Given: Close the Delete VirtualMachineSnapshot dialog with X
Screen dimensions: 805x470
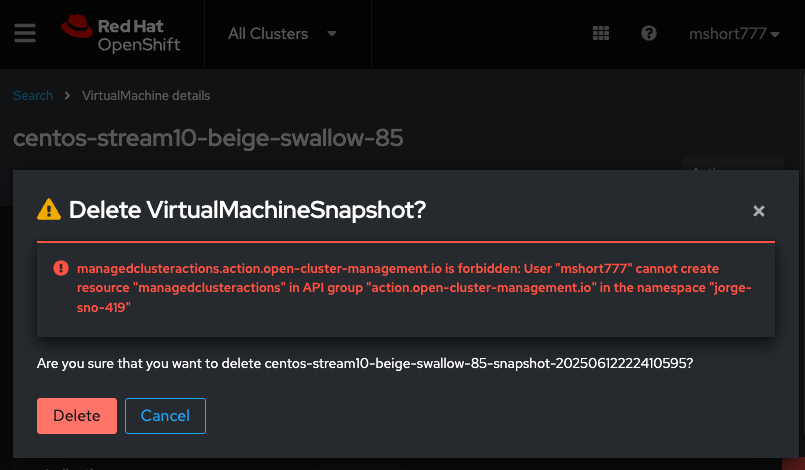Looking at the screenshot, I should click(759, 211).
